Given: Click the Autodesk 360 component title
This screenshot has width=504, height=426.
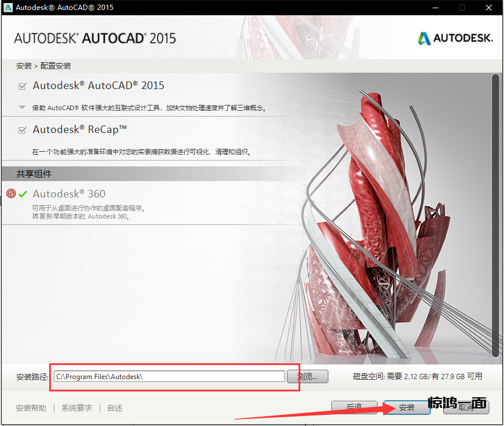Looking at the screenshot, I should point(69,194).
